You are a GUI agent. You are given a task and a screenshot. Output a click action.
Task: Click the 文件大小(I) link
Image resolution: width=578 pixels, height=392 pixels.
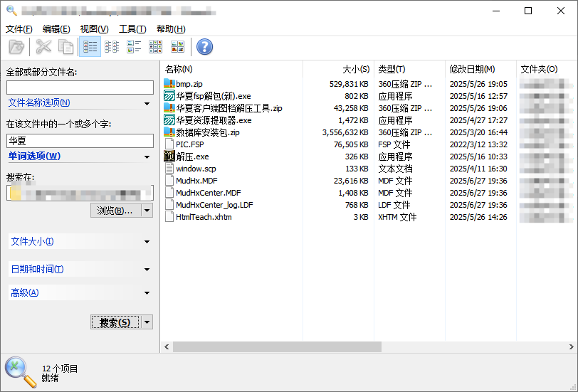33,241
